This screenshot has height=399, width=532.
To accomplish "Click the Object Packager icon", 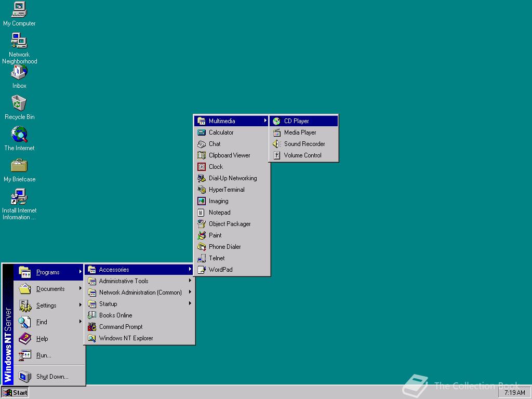I will coord(202,224).
